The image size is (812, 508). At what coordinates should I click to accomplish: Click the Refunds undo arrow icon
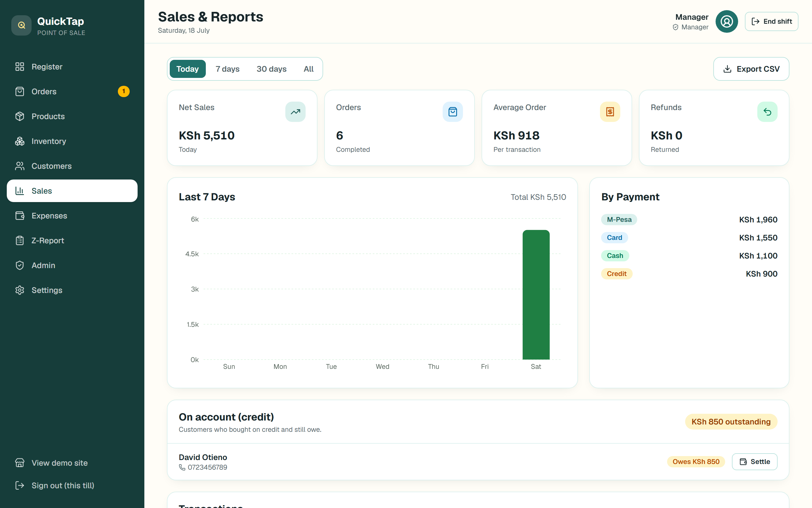pyautogui.click(x=767, y=112)
